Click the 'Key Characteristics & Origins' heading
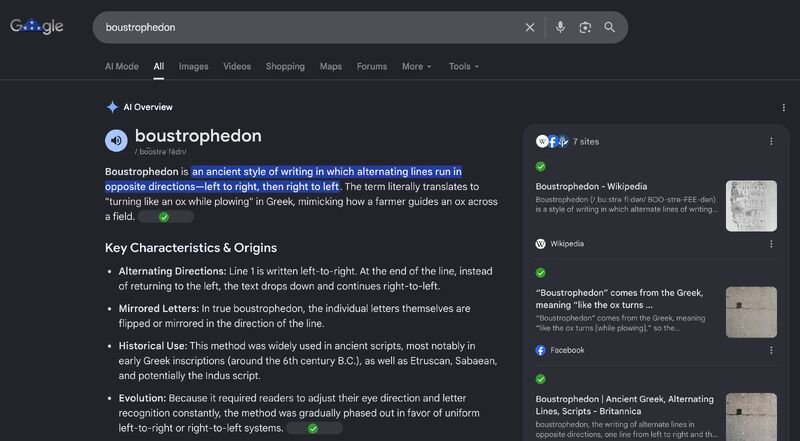Viewport: 800px width, 441px height. pos(191,248)
